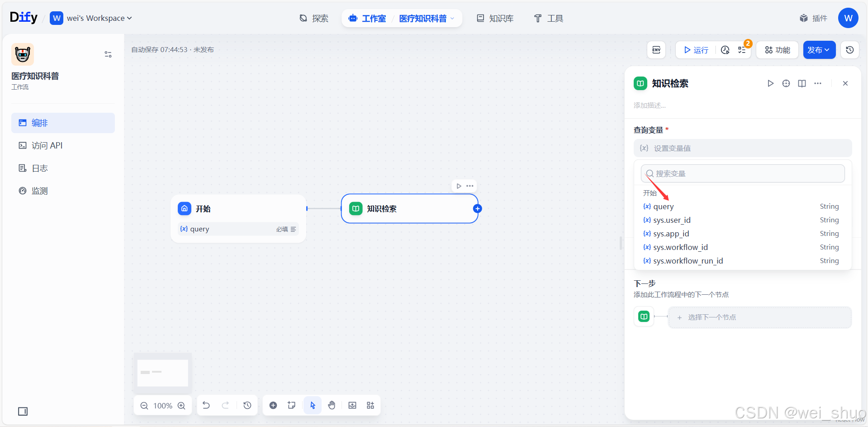Run the workflow with 运行
868x427 pixels.
coord(696,50)
